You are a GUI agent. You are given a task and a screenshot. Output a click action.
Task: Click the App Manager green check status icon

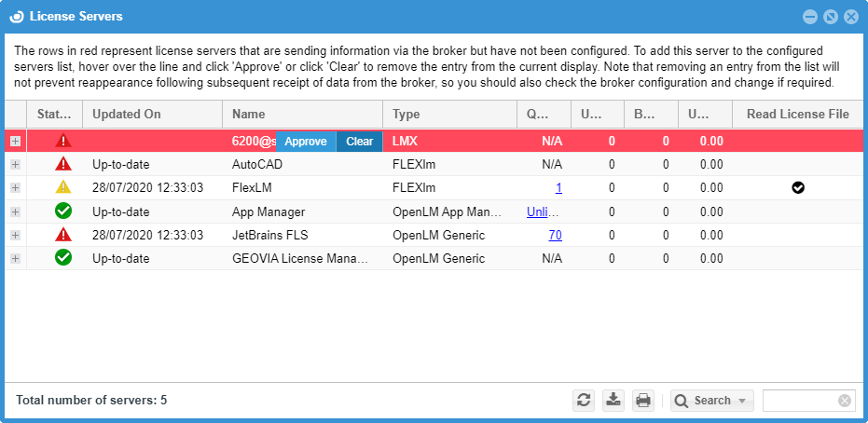(x=63, y=211)
